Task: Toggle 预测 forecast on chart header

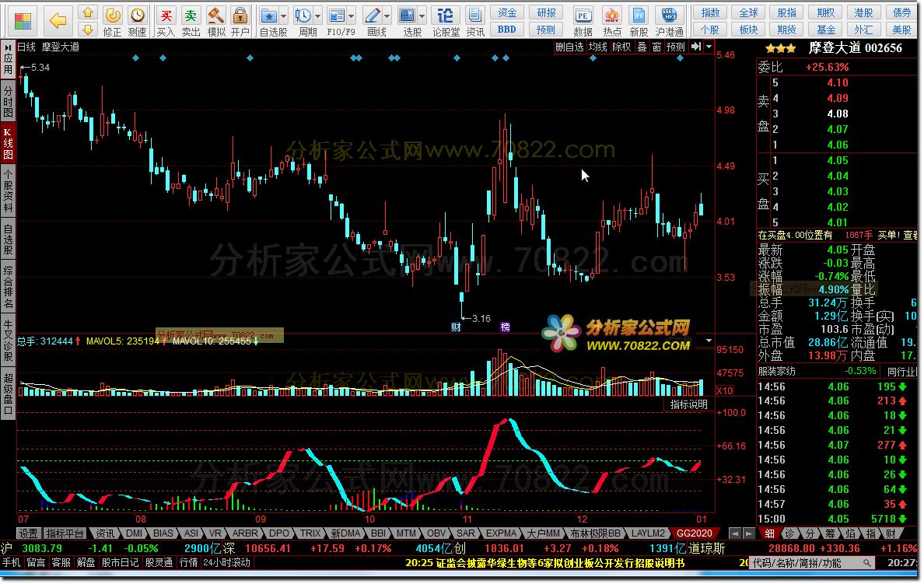Action: [676, 47]
